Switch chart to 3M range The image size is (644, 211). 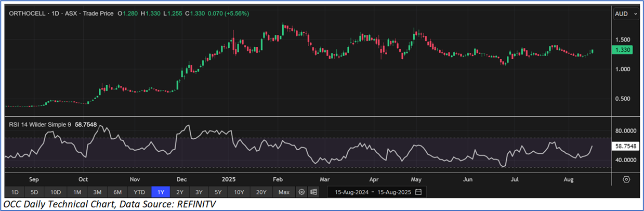(x=97, y=192)
